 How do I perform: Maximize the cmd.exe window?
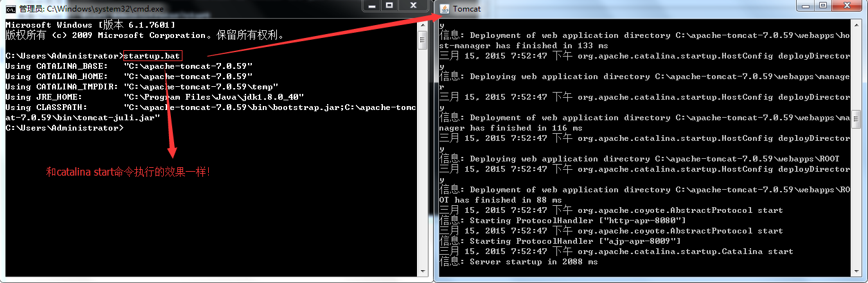coord(389,5)
